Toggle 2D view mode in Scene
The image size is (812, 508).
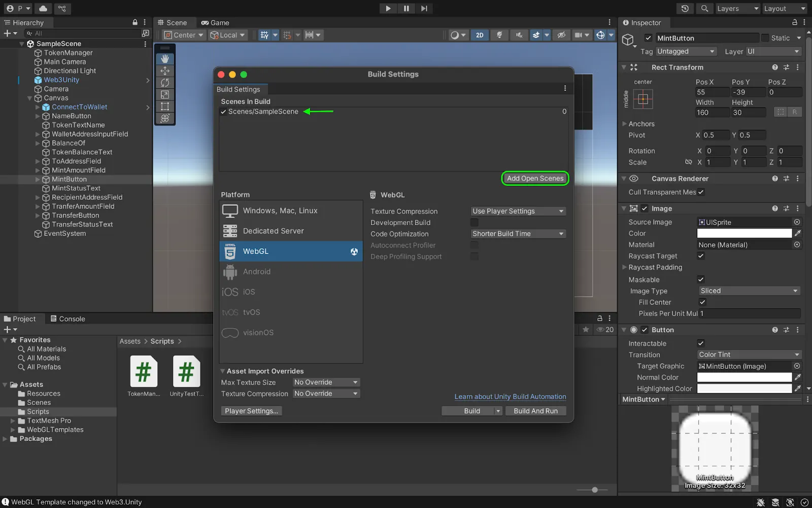[480, 35]
